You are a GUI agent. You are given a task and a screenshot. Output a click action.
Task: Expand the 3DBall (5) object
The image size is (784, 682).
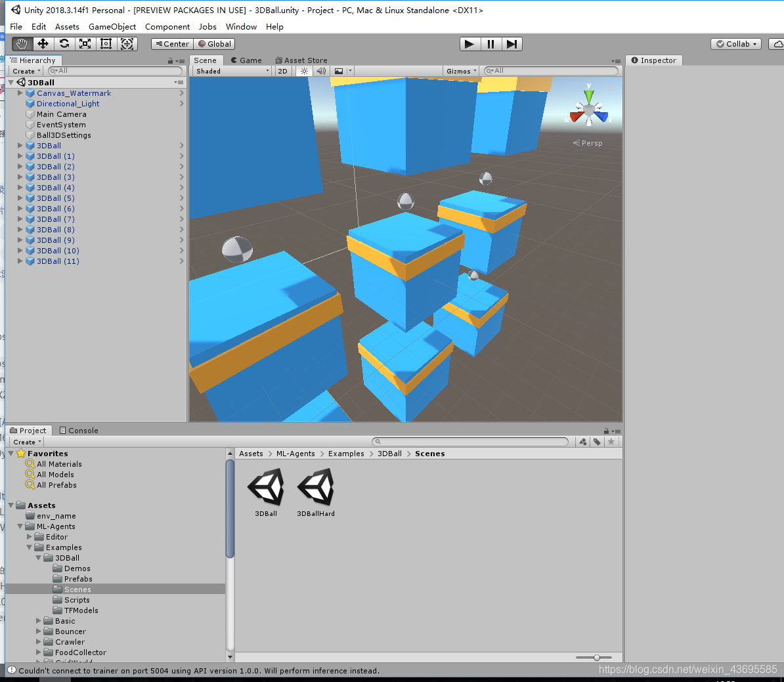(x=20, y=198)
